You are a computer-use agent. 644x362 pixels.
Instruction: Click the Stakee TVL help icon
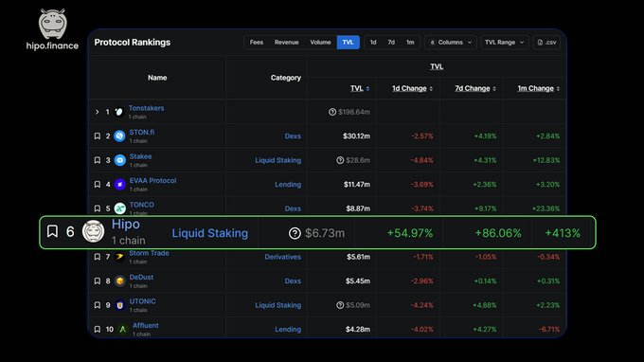[x=340, y=160]
